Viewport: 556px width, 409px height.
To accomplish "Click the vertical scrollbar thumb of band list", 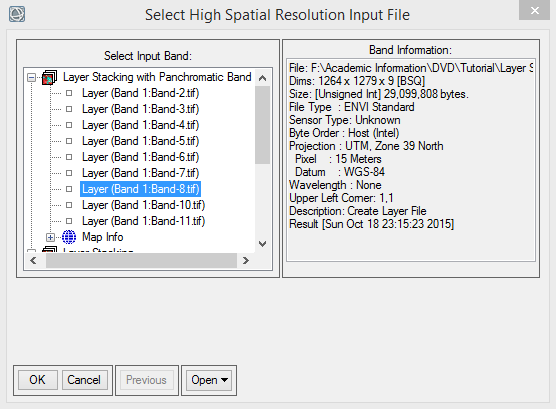I will 262,124.
